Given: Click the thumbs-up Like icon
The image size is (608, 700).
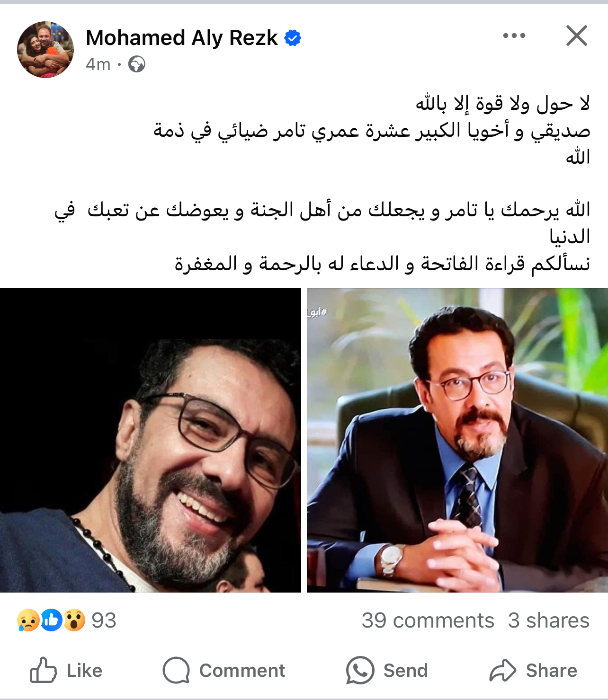Looking at the screenshot, I should coord(43,670).
